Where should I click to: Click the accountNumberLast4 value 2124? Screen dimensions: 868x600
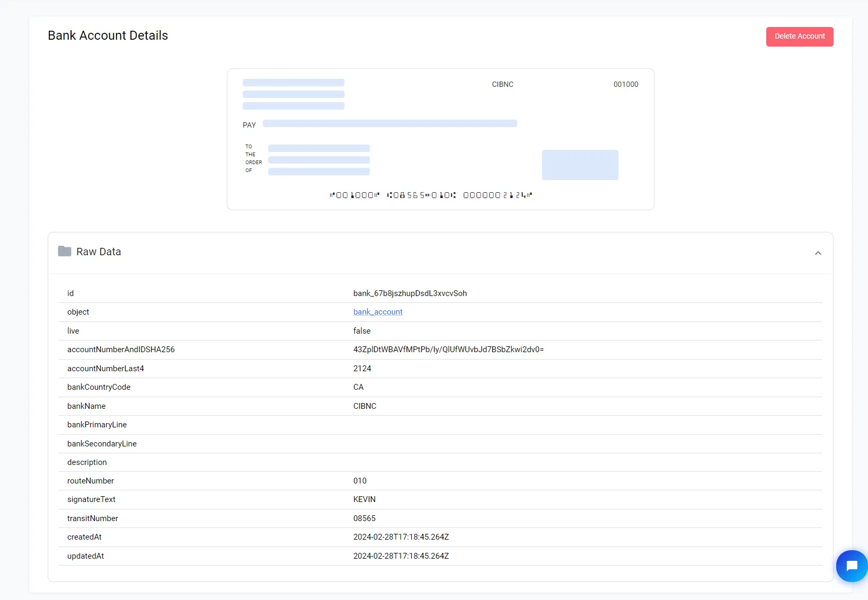point(362,369)
